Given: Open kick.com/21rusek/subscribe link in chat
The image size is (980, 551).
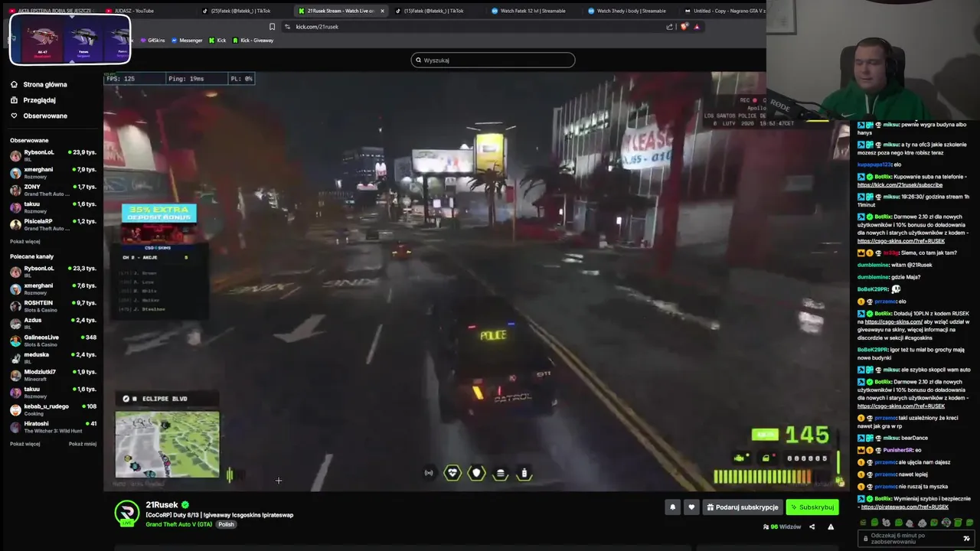Looking at the screenshot, I should 900,185.
